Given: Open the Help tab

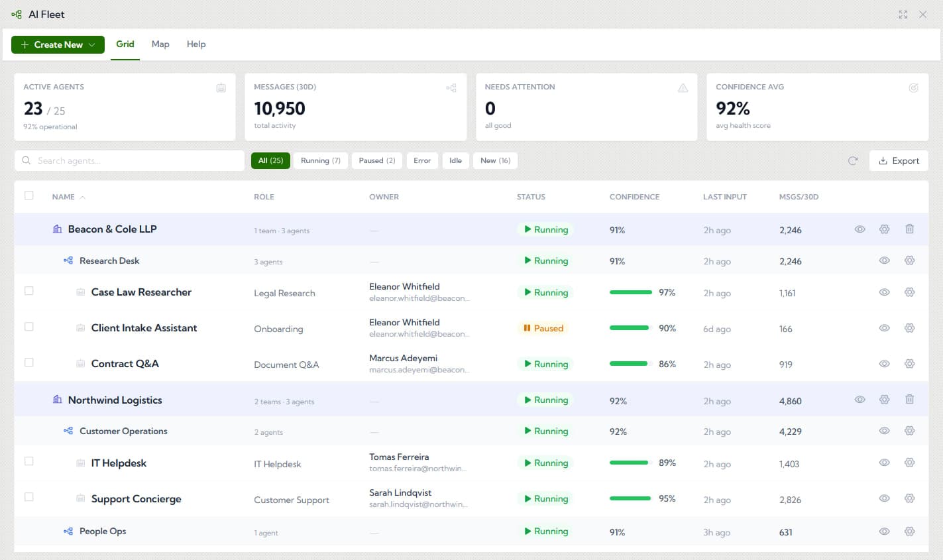Looking at the screenshot, I should [196, 44].
